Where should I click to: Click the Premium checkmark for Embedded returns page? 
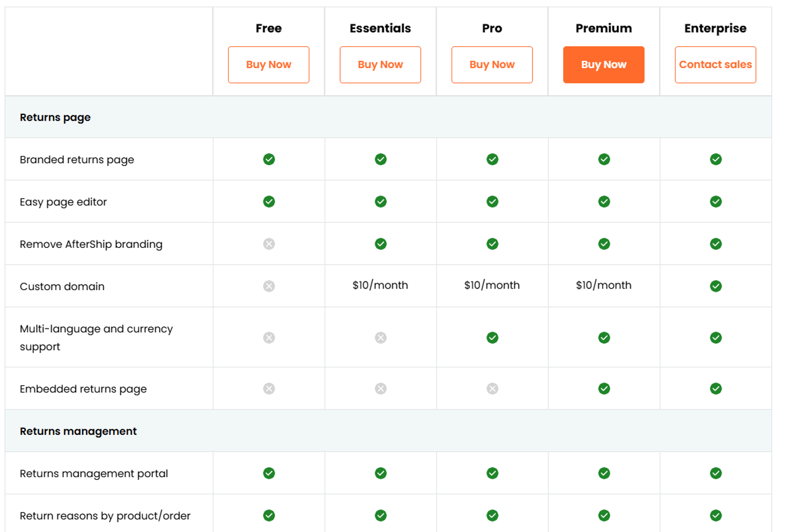coord(604,389)
